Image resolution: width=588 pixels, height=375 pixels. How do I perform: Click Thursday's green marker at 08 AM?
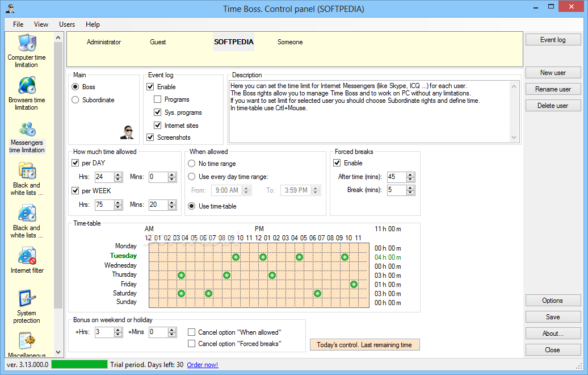(x=226, y=275)
